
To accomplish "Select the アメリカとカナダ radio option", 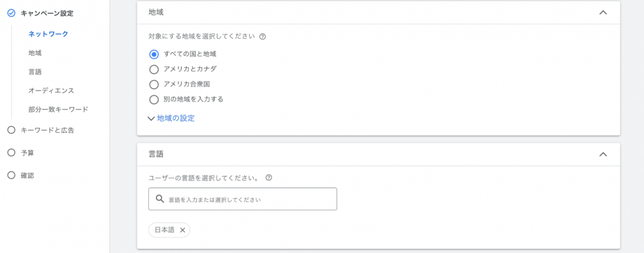I will pos(154,69).
